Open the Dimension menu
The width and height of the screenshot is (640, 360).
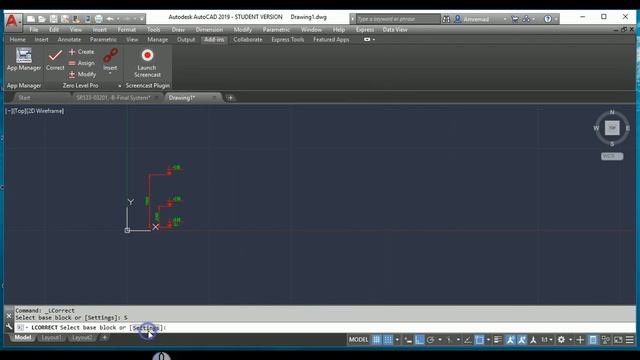209,29
